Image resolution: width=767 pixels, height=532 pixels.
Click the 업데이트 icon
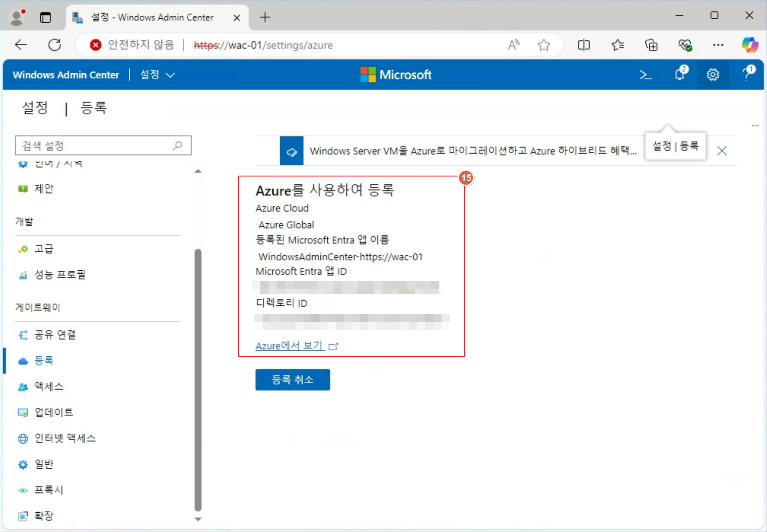pyautogui.click(x=23, y=412)
